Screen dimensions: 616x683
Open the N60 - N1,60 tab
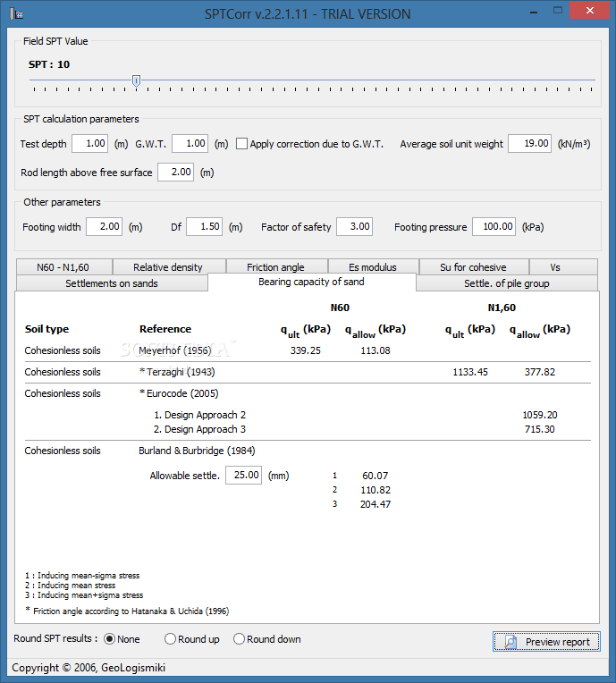coord(64,267)
